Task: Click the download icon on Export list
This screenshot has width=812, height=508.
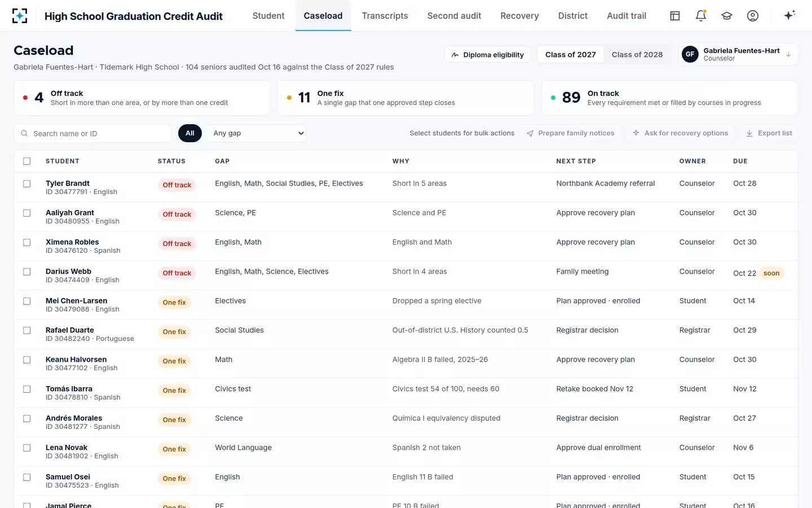Action: [x=749, y=133]
